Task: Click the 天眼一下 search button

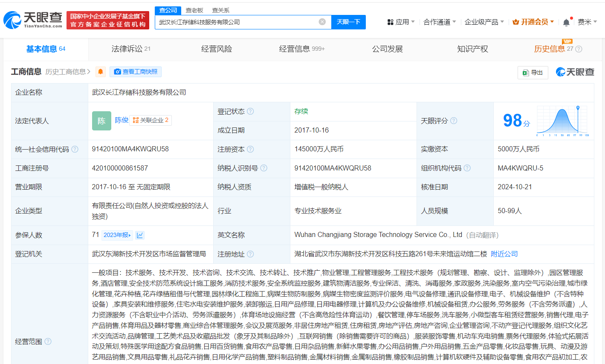Action: [x=348, y=22]
